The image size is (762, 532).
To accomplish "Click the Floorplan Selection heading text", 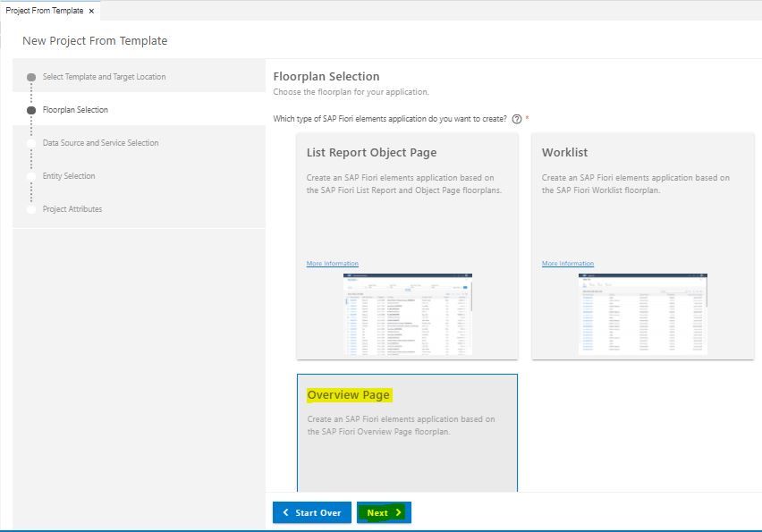I will point(326,76).
